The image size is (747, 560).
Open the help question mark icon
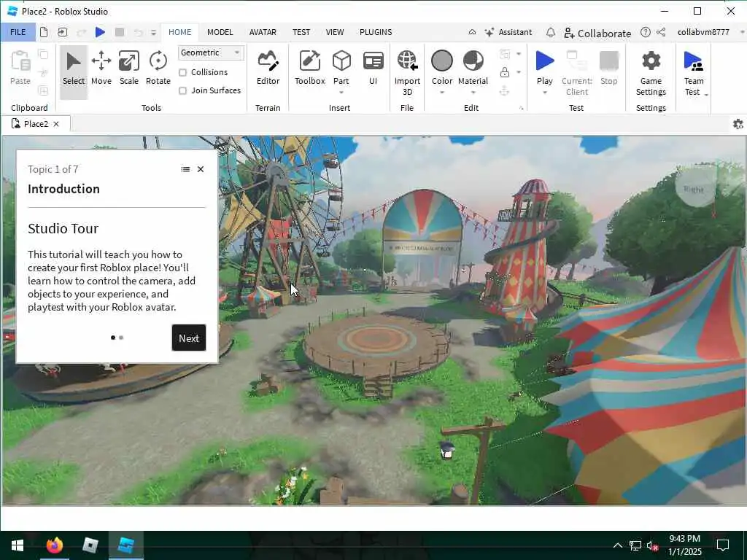pyautogui.click(x=645, y=32)
